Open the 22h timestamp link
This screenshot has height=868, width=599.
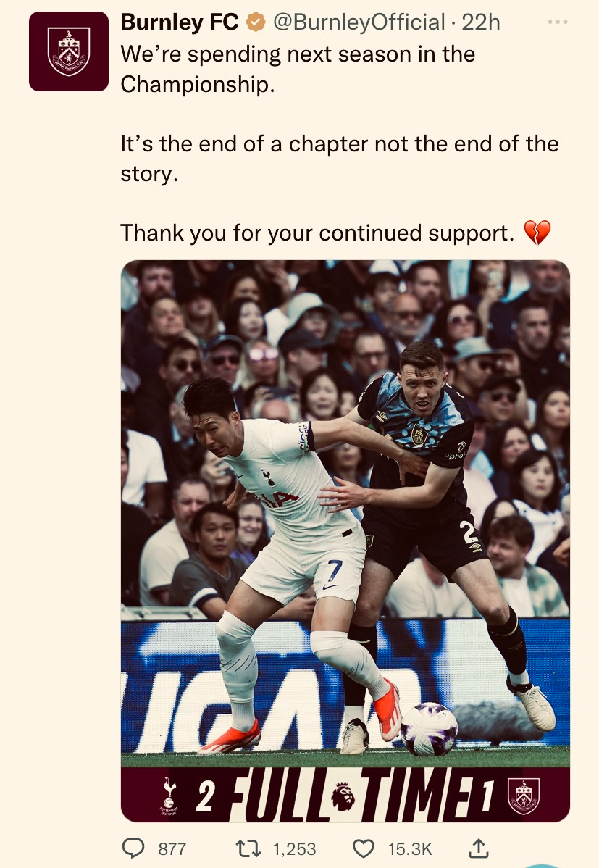point(480,22)
